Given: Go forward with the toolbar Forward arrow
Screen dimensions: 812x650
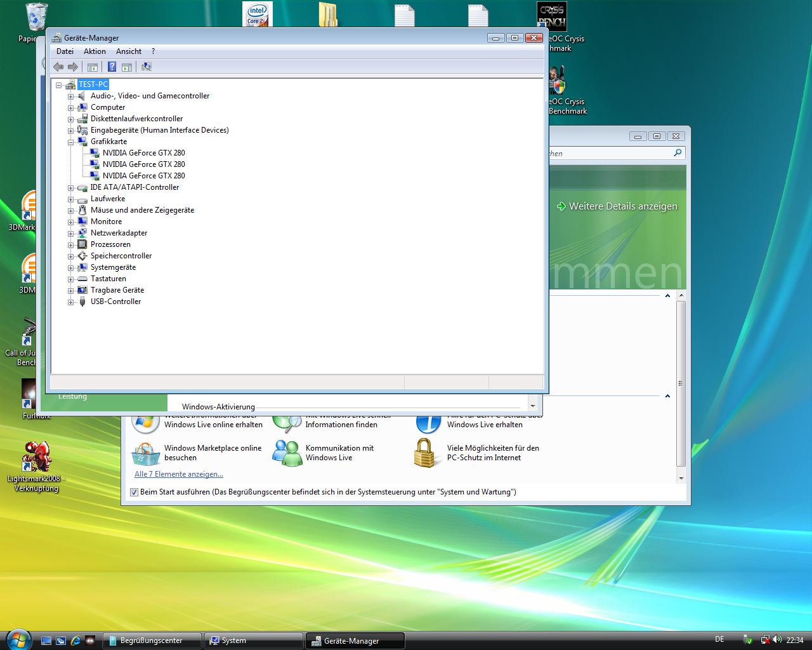Looking at the screenshot, I should (x=73, y=67).
